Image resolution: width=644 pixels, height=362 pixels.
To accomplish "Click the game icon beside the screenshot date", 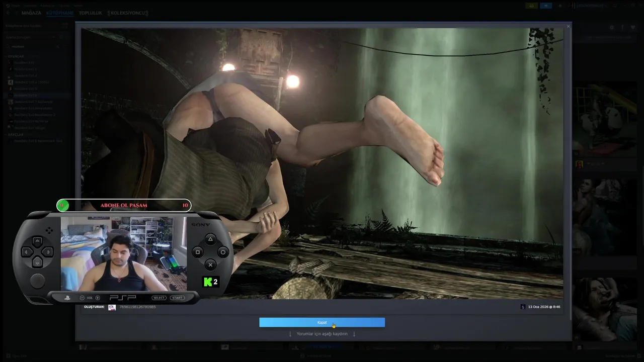I will (523, 307).
